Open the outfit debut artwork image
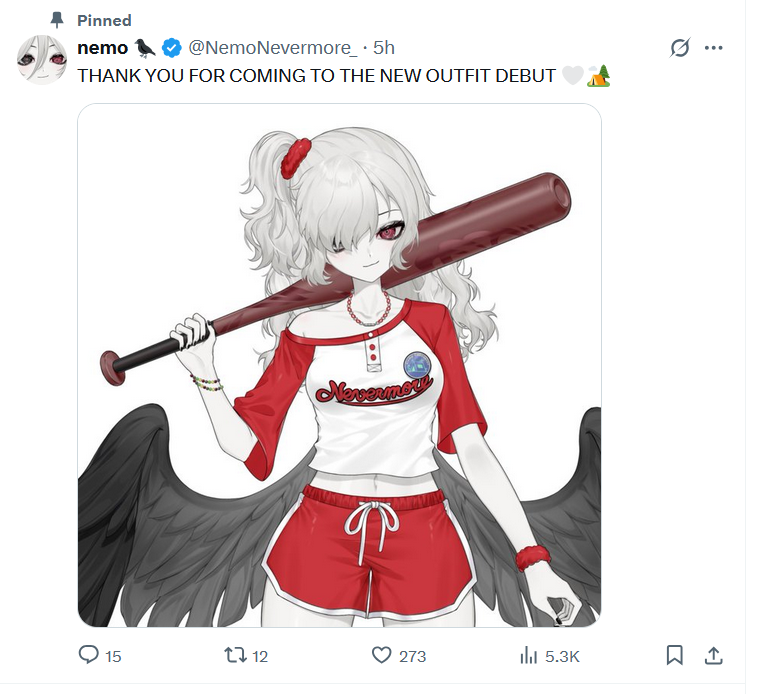 339,365
